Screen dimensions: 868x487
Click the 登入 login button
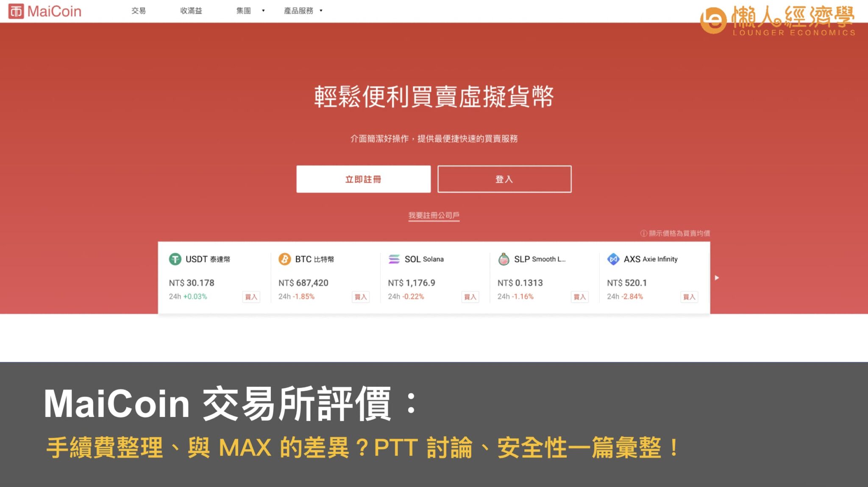point(504,179)
